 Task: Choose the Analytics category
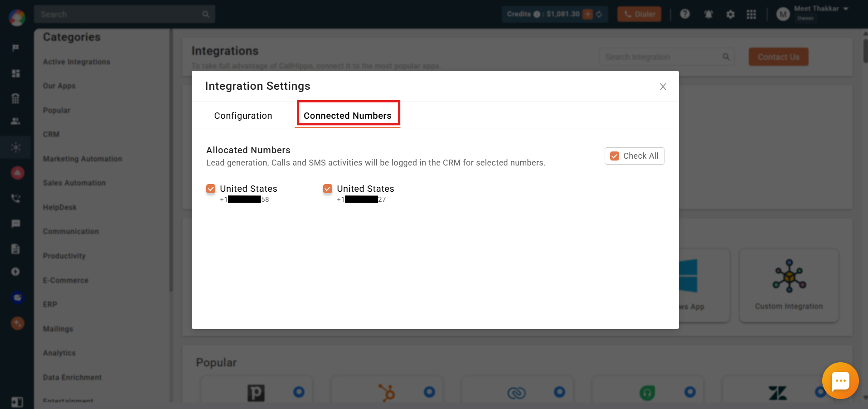click(59, 353)
